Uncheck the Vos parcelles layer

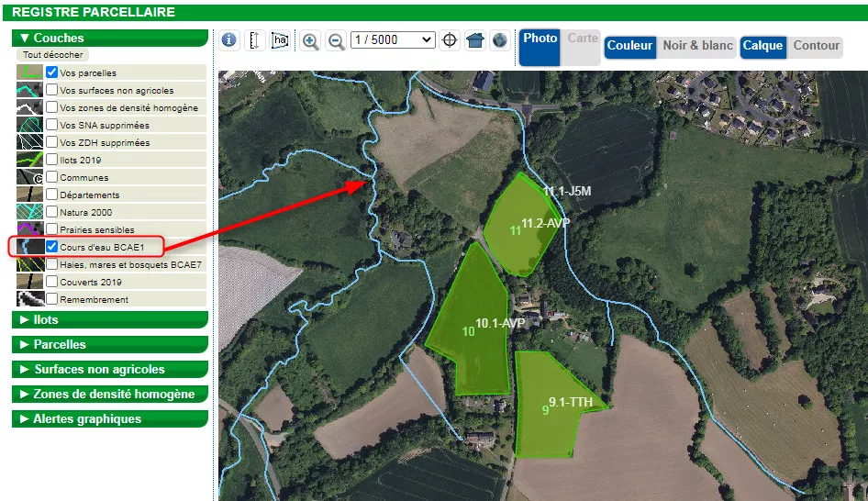[52, 72]
